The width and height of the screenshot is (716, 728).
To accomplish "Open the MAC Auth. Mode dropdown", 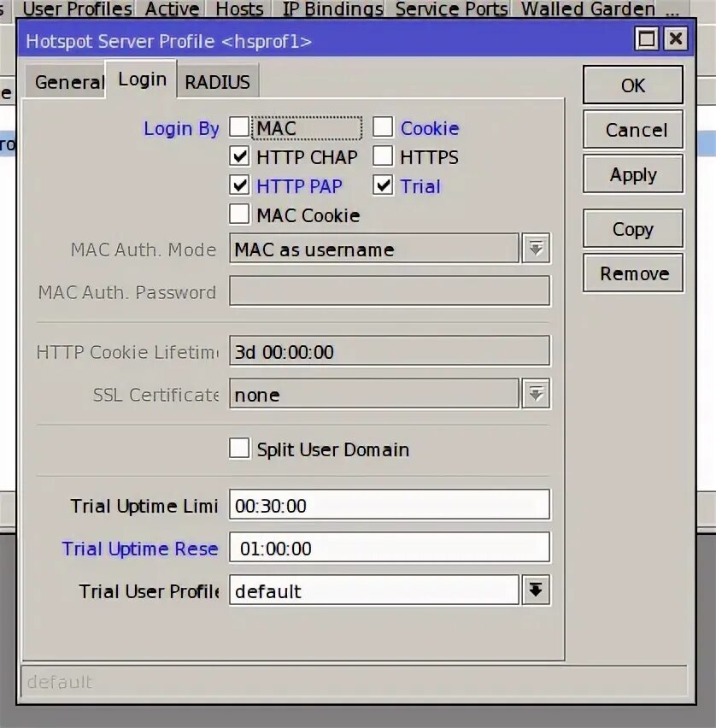I will pyautogui.click(x=537, y=249).
